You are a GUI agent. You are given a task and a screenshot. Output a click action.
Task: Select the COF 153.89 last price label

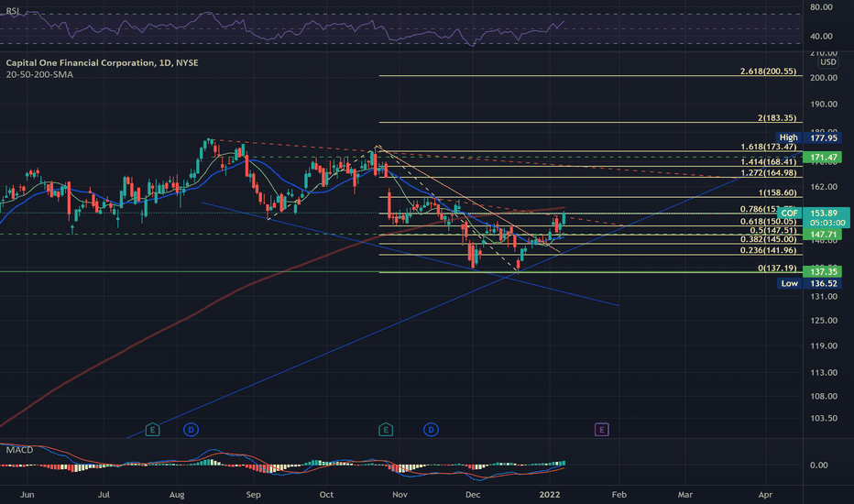813,213
